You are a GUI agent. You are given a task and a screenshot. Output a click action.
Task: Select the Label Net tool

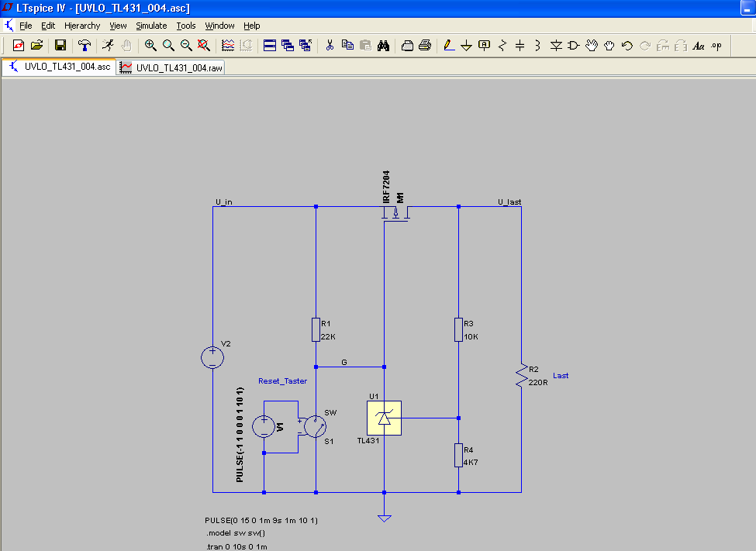click(x=484, y=45)
